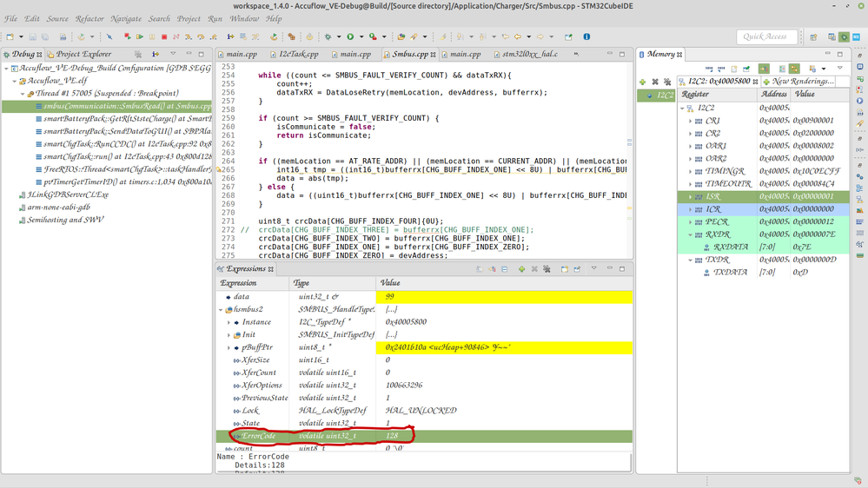This screenshot has height=488, width=868.
Task: Open the Run launch dropdown arrow
Action: [x=361, y=37]
